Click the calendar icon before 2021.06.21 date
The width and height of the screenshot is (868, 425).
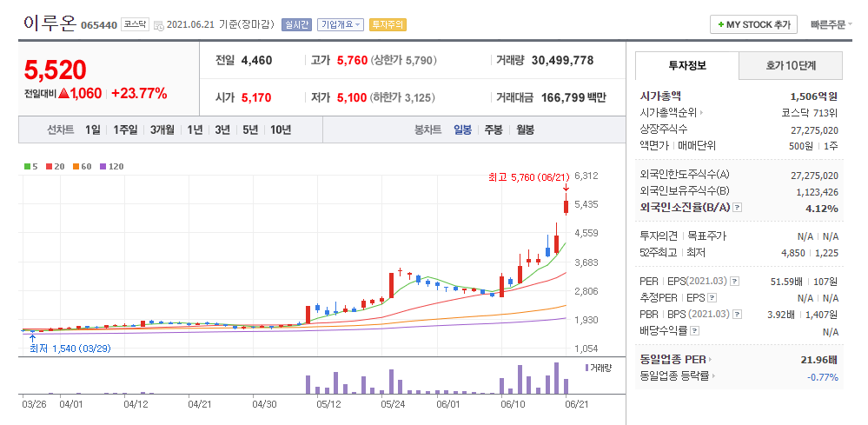pos(158,25)
